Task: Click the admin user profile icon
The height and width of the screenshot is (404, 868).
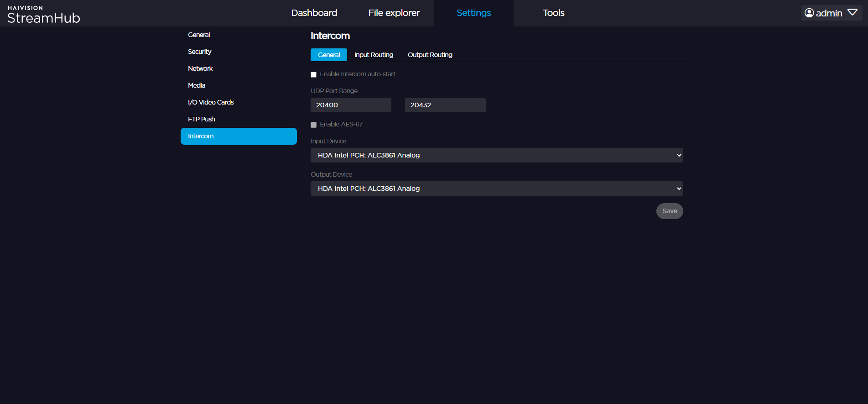Action: coord(809,13)
